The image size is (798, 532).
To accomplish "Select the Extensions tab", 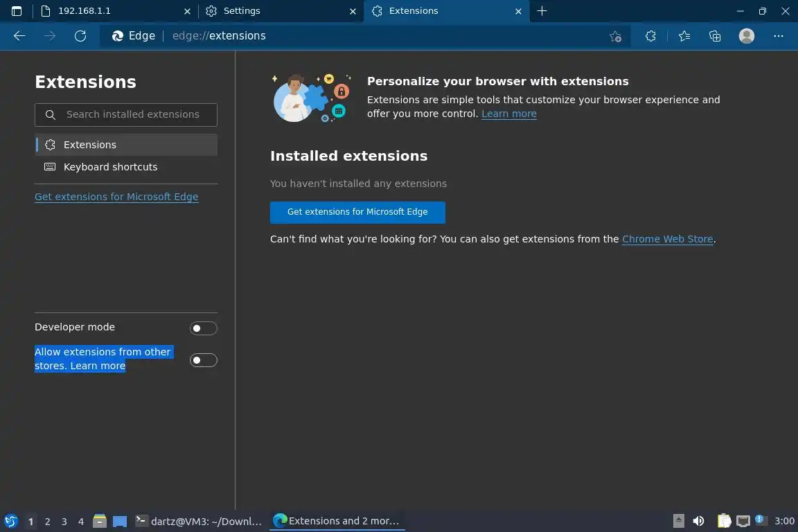I will click(446, 10).
